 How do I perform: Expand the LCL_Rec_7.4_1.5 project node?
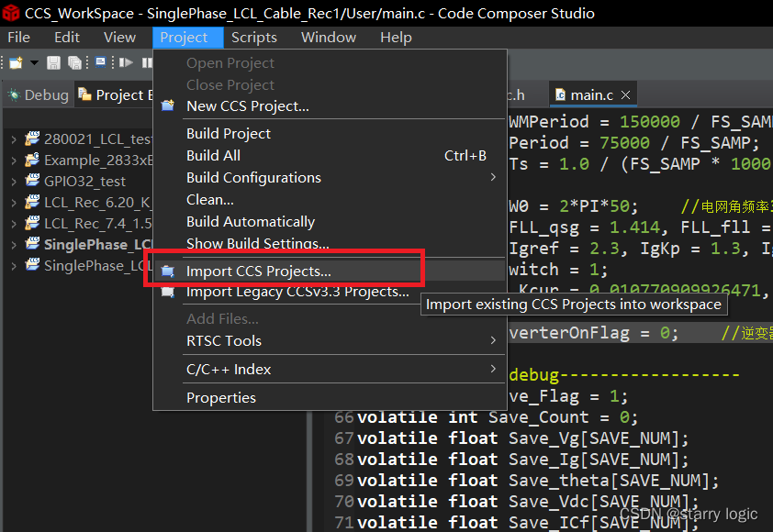[14, 224]
